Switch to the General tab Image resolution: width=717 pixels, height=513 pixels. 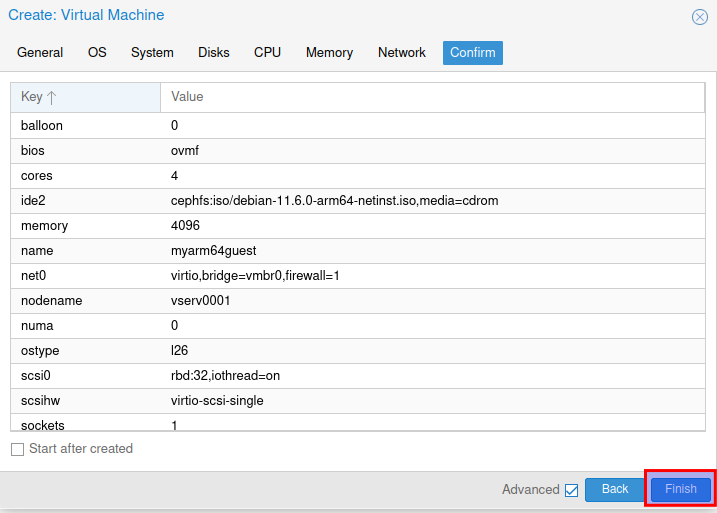40,53
